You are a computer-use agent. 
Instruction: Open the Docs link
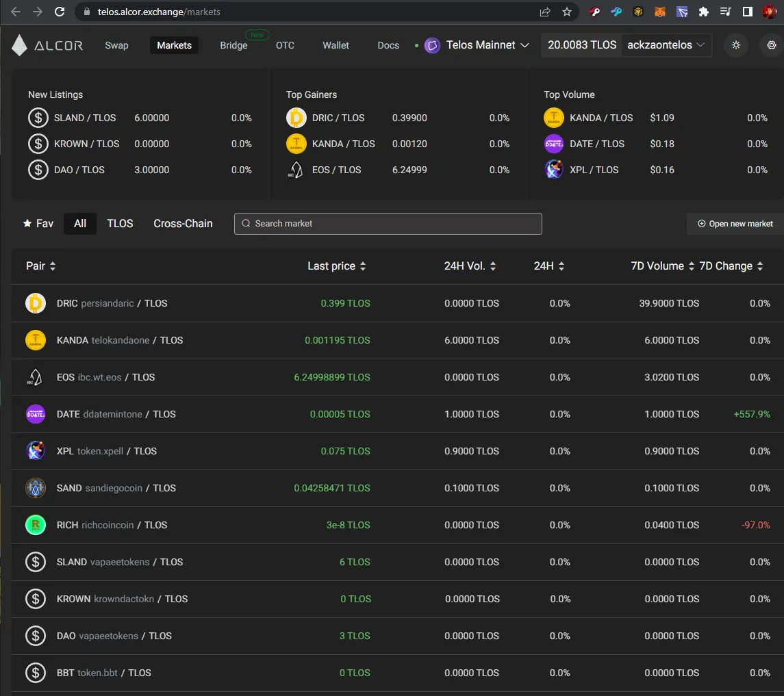tap(388, 45)
